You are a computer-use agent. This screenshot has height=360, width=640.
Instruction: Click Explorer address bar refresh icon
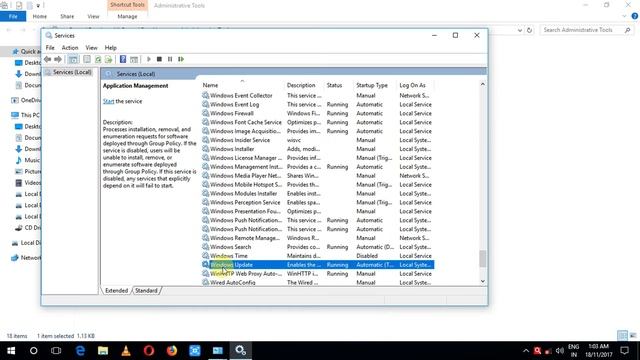529,30
